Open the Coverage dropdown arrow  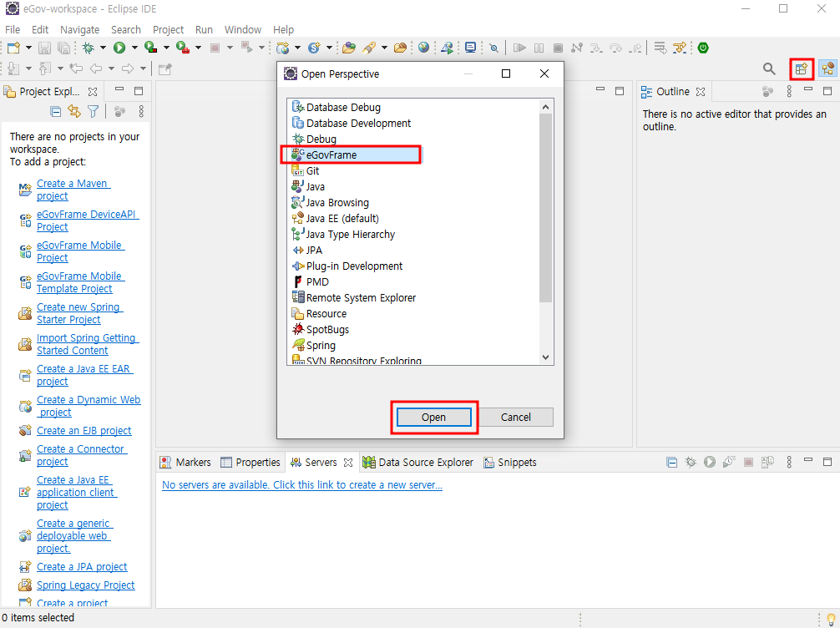coord(166,48)
